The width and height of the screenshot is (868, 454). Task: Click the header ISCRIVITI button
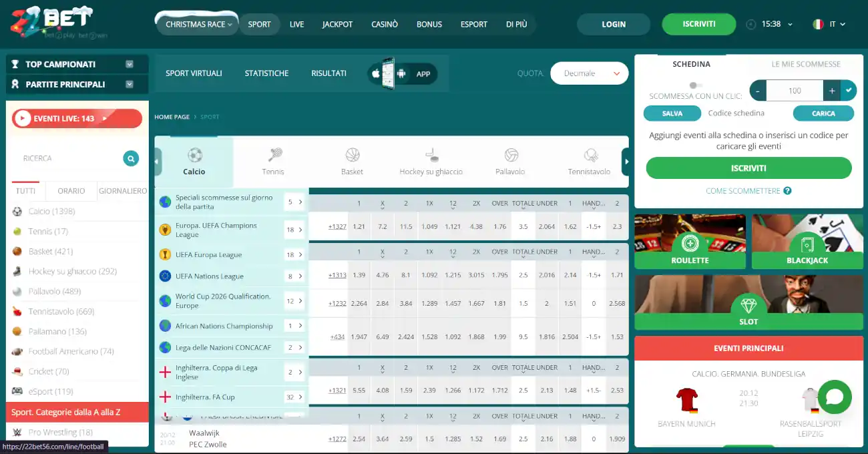(x=699, y=24)
